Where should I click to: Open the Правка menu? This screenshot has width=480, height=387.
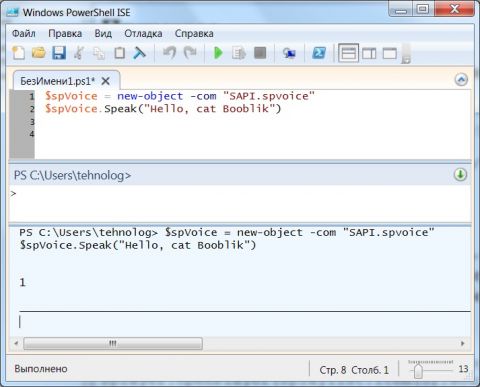(x=65, y=33)
